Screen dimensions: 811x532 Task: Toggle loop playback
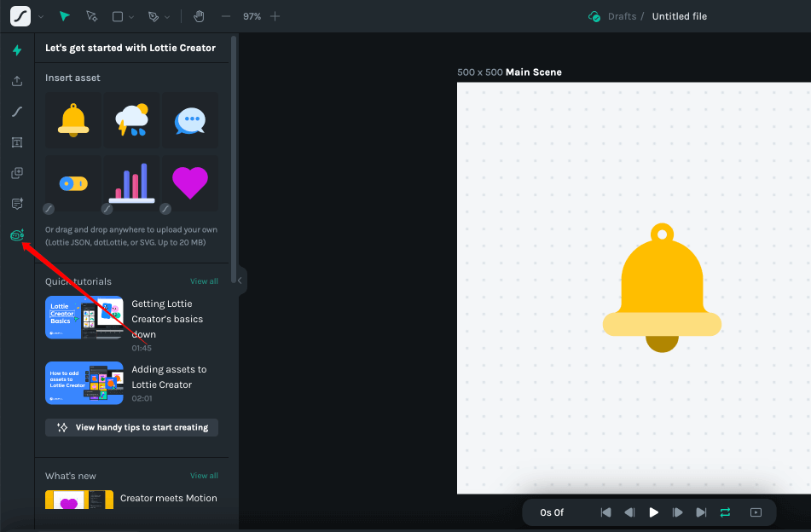725,512
